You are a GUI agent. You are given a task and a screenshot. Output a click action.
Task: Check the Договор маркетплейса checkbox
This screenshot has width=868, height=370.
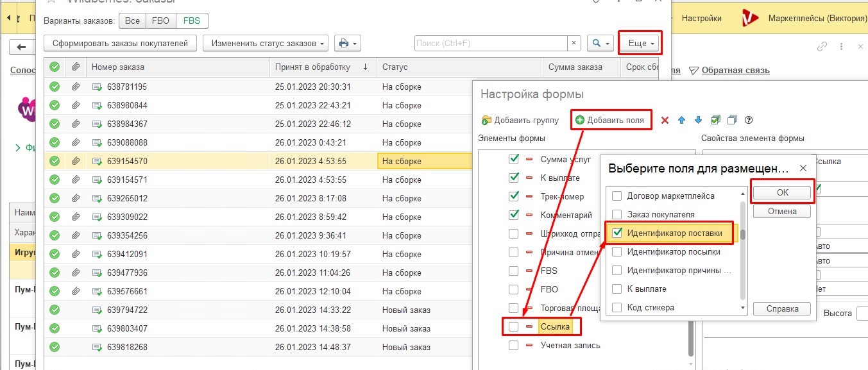(617, 196)
